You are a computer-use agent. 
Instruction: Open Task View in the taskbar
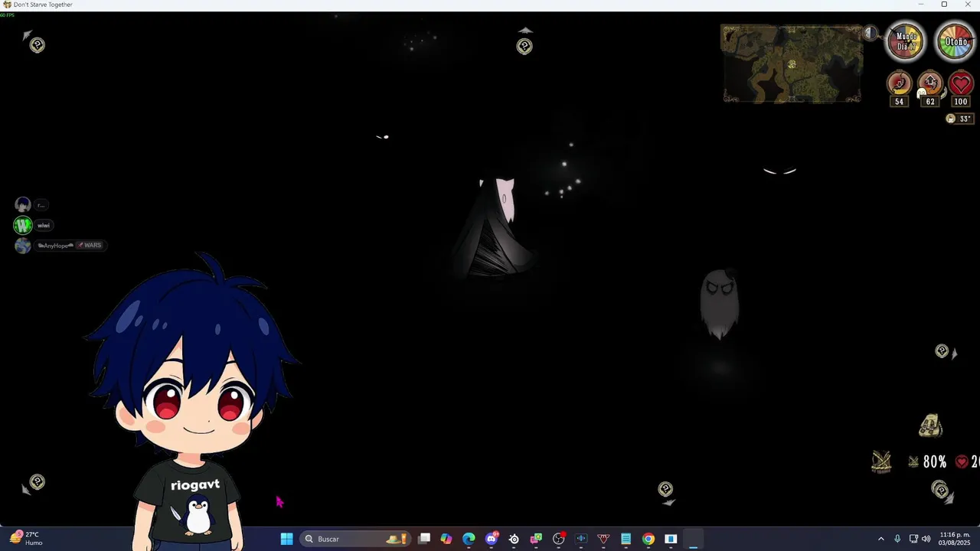[x=424, y=539]
